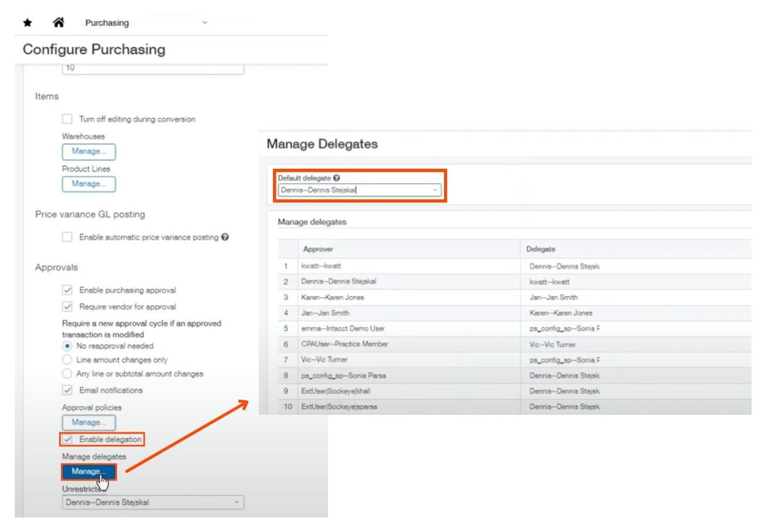The image size is (761, 532).
Task: Select approver cell CPAUser--Practice Member
Action: 409,345
